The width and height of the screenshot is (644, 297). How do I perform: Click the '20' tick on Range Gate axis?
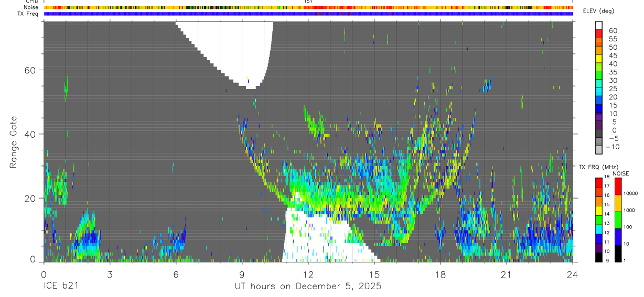[x=30, y=198]
